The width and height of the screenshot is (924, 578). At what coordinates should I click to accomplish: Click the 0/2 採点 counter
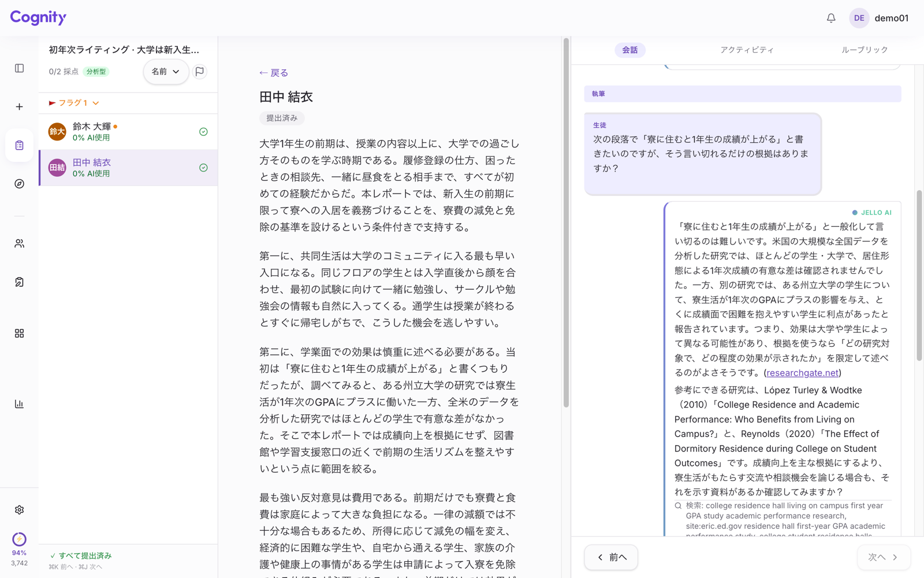[x=64, y=72]
